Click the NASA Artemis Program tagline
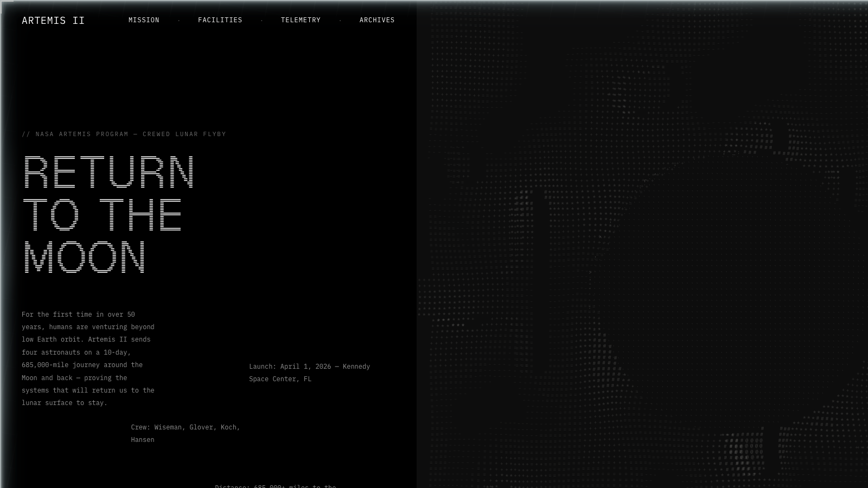868x488 pixels. [x=124, y=134]
